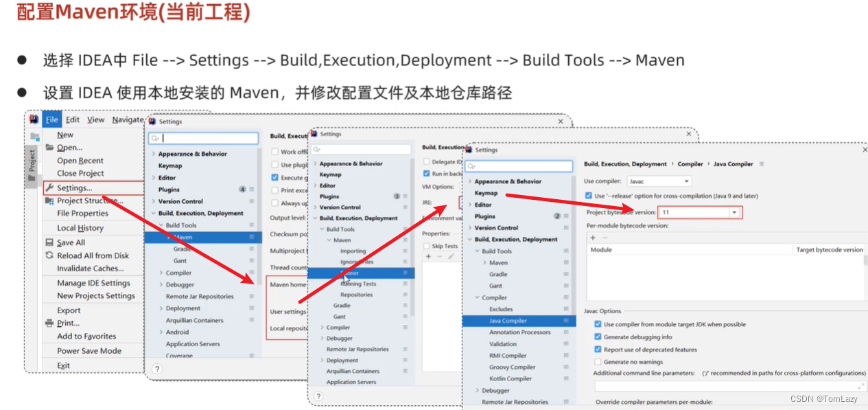Viewport: 868px width, 410px height.
Task: Click the help question-mark icon in Settings dialog
Action: (x=157, y=368)
